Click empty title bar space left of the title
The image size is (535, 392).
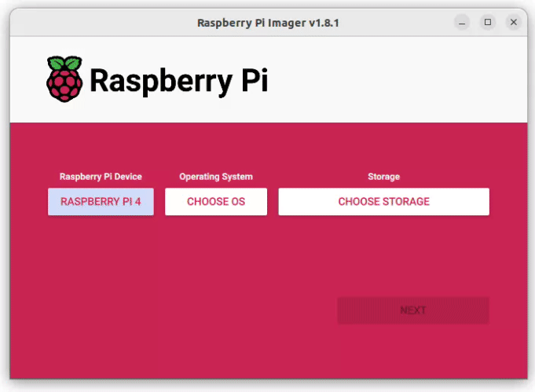(x=94, y=23)
